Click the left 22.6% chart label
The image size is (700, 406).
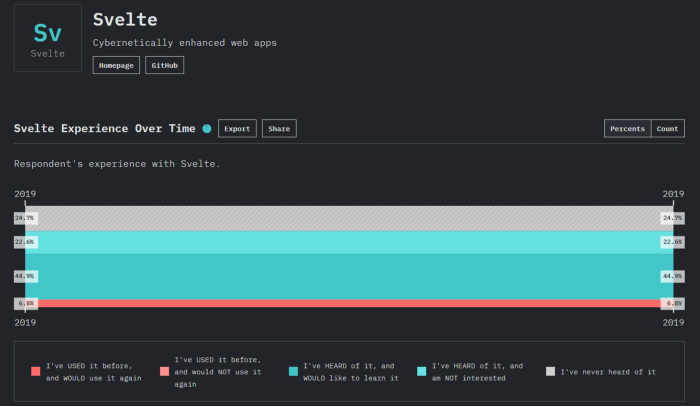(25, 242)
